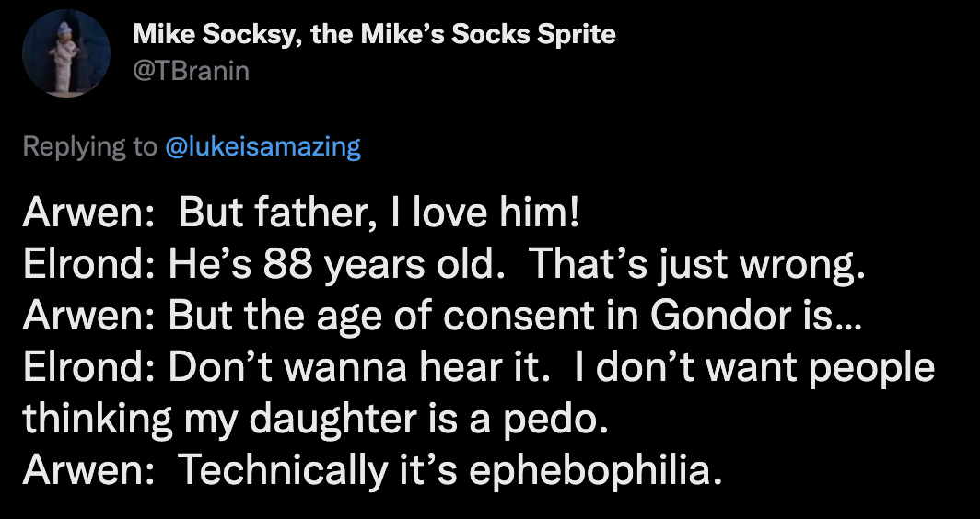Open Mike Socksy's profile avatar picture
This screenshot has height=519, width=980.
66,53
